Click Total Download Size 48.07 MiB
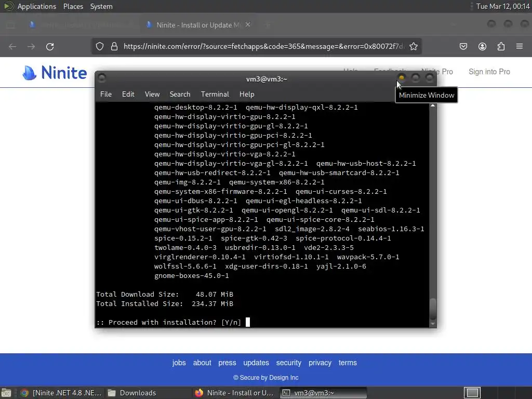 (x=165, y=294)
